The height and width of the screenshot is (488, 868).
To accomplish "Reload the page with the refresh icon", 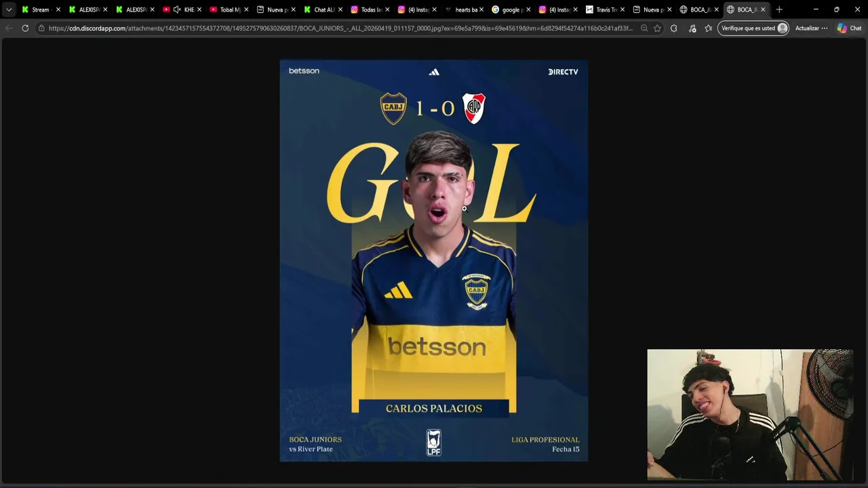I will tap(25, 28).
